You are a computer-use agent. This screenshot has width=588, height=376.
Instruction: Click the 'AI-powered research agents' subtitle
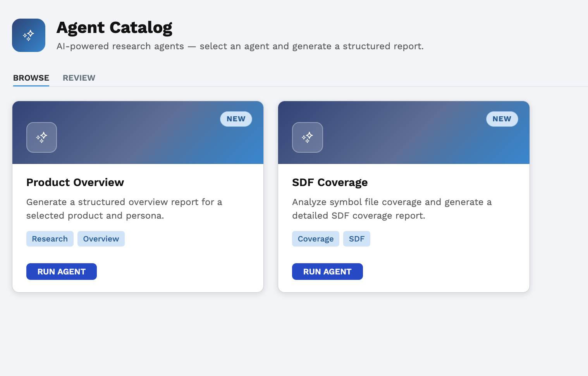pos(240,46)
